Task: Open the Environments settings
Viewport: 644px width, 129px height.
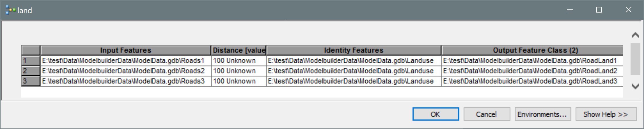Action: coord(542,114)
